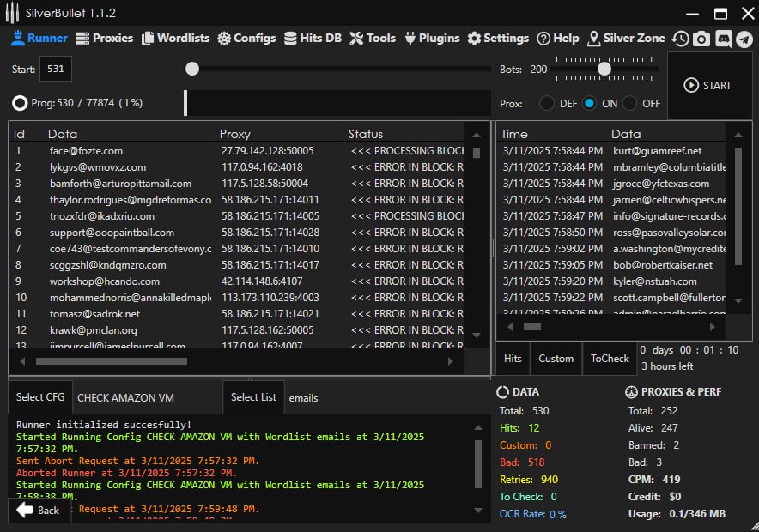The image size is (759, 532).
Task: Go to the Hits DB tab
Action: pos(313,39)
